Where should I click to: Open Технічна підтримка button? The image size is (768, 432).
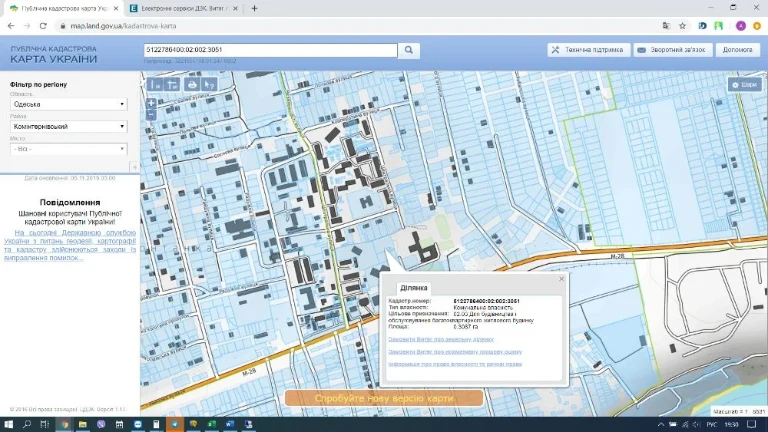tap(589, 50)
